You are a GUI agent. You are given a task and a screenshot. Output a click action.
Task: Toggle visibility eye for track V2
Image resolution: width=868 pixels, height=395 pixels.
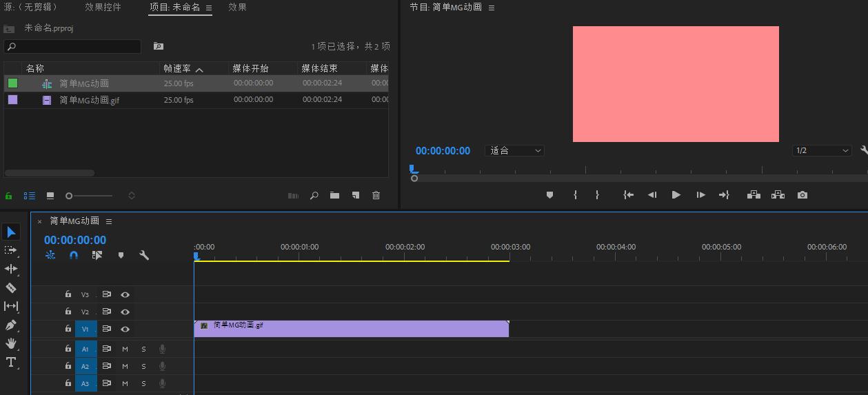[x=125, y=312]
